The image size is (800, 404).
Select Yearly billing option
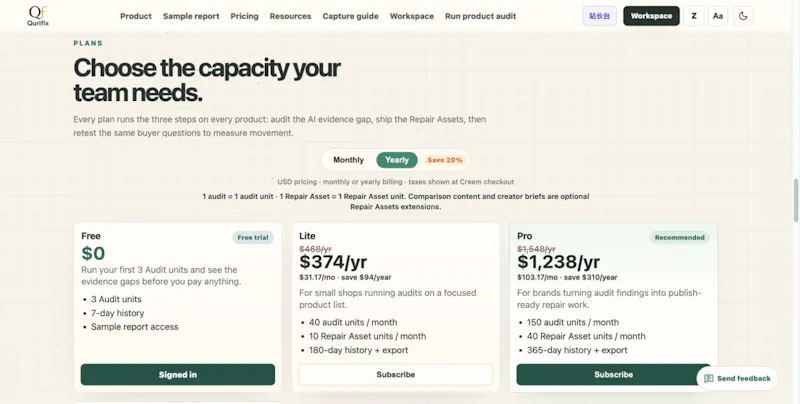[397, 160]
